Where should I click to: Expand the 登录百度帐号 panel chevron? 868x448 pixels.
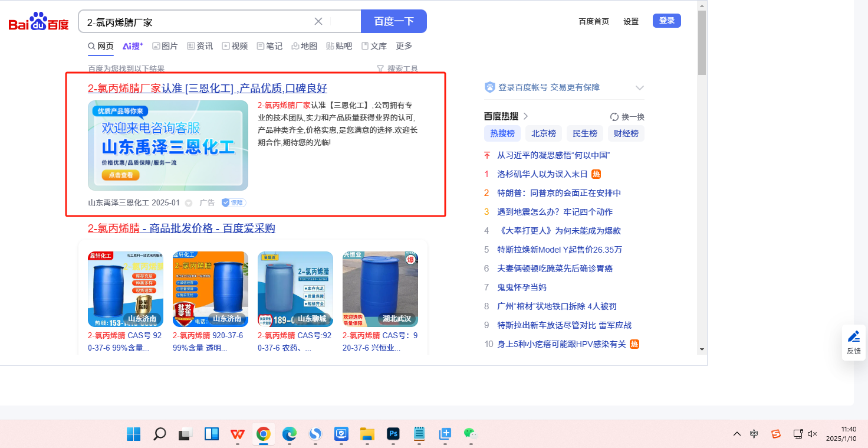tap(639, 88)
